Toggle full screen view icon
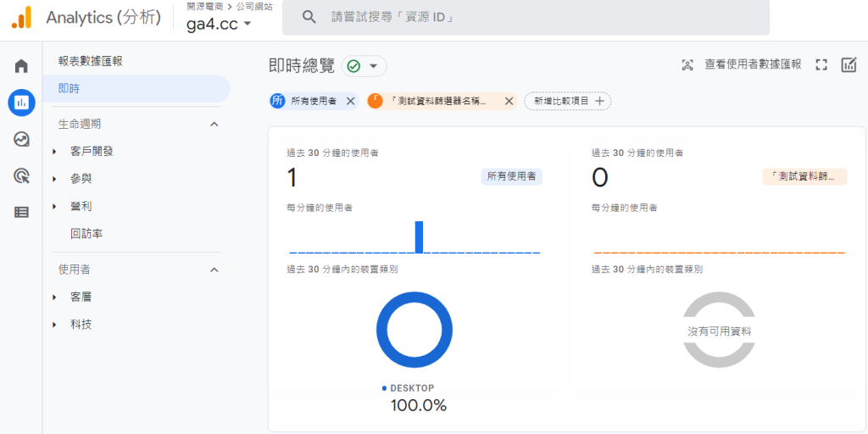868x434 pixels. point(821,64)
